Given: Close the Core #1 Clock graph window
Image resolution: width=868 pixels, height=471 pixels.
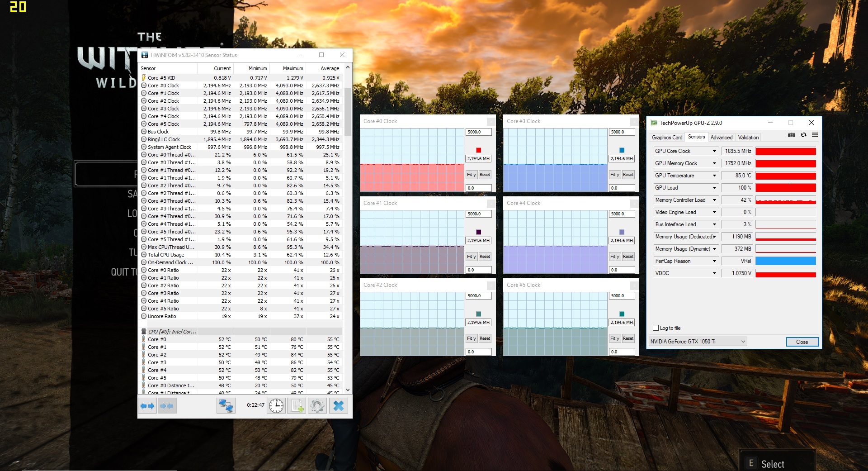Looking at the screenshot, I should click(491, 203).
